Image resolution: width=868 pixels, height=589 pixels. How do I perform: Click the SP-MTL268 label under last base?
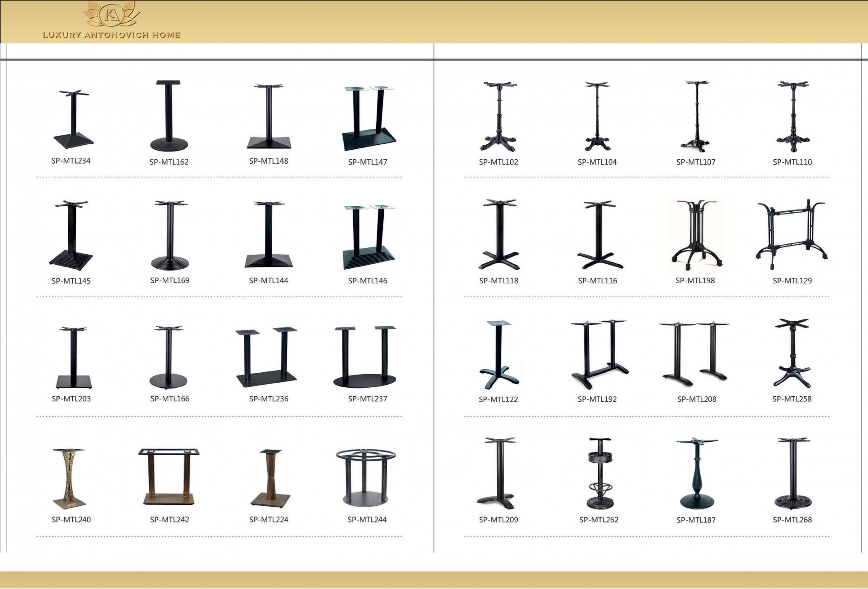(x=792, y=520)
